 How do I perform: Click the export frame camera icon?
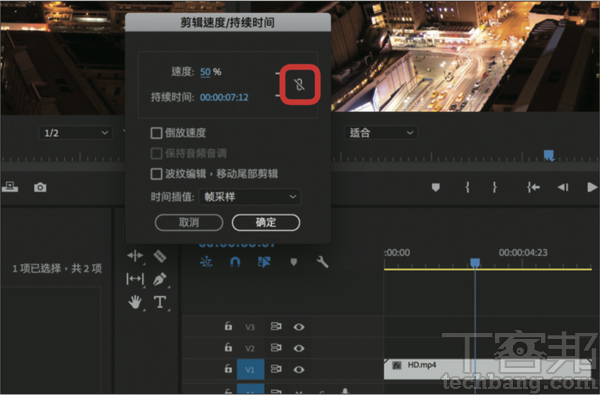pos(40,187)
